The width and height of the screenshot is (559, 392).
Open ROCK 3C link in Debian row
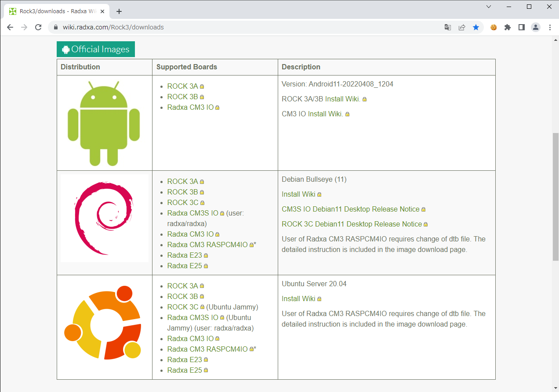pyautogui.click(x=183, y=202)
